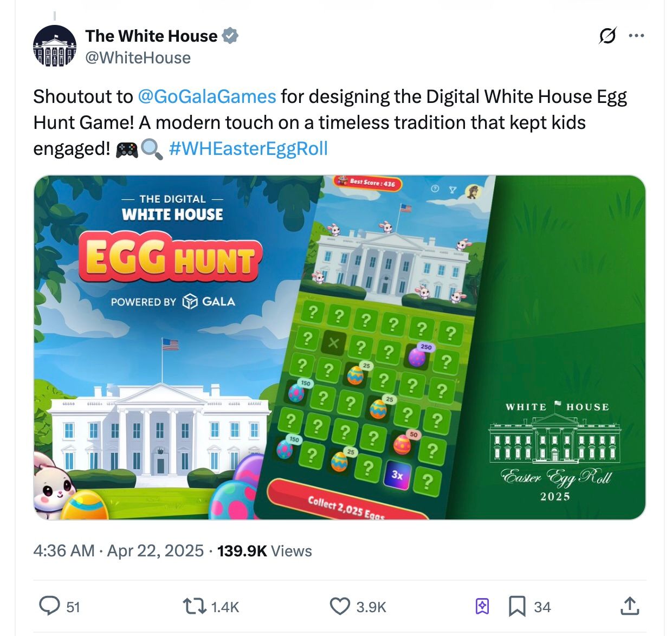View the 139.9K Views analytics
The width and height of the screenshot is (672, 636).
(x=264, y=550)
